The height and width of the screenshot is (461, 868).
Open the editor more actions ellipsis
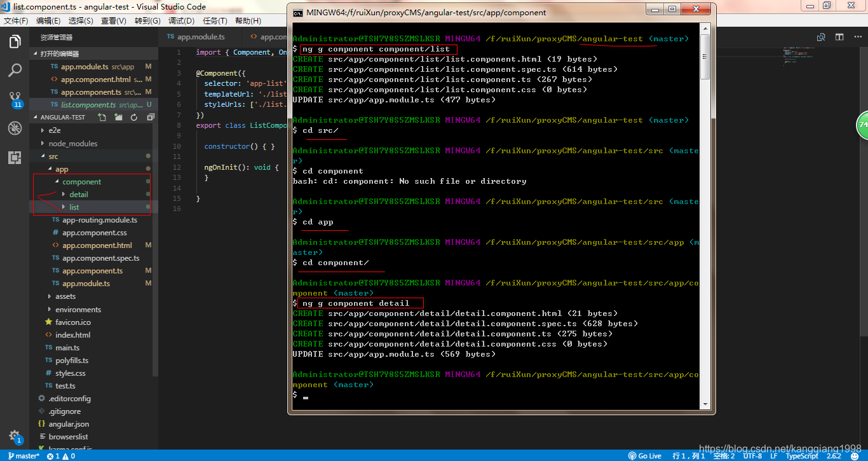pyautogui.click(x=857, y=37)
